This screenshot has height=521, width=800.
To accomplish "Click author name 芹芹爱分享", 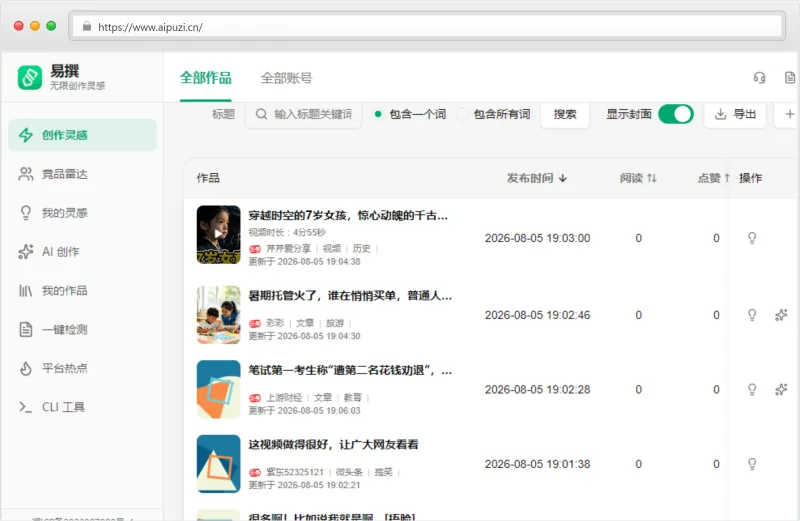I will (289, 249).
